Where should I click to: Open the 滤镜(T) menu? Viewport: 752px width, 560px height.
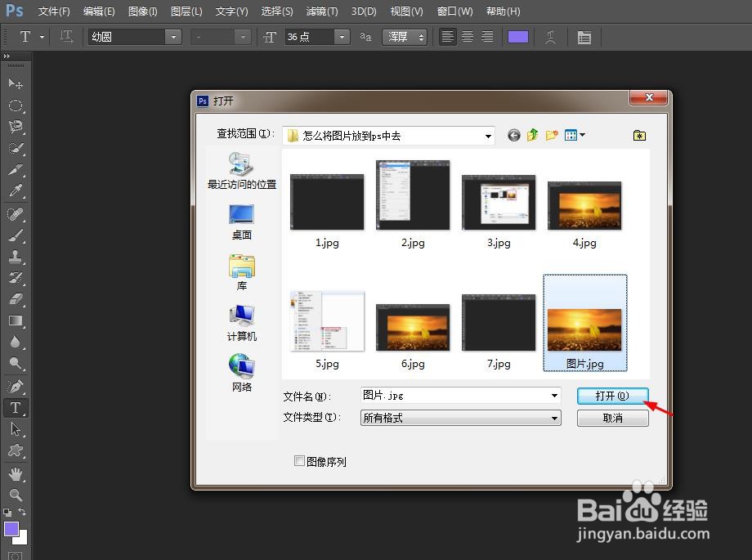(322, 11)
